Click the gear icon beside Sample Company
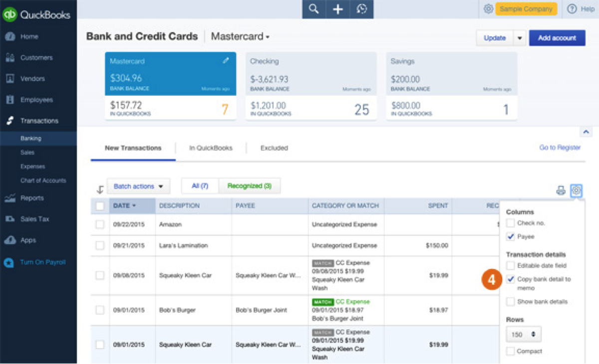This screenshot has width=599, height=364. click(x=489, y=9)
